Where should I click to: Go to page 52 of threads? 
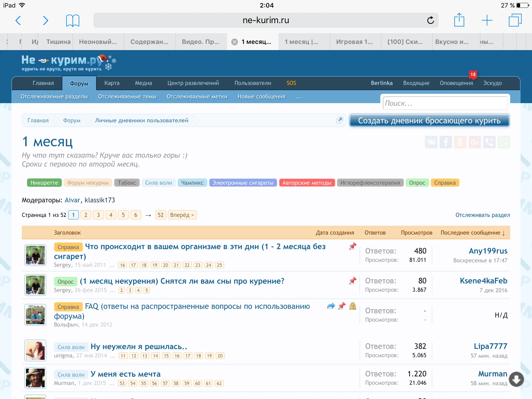pyautogui.click(x=161, y=215)
